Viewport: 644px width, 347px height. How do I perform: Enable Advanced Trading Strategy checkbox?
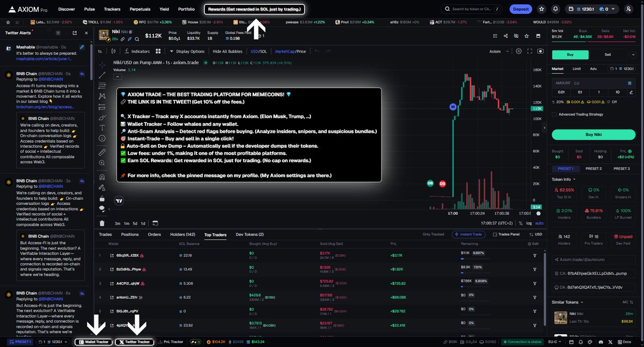point(554,114)
